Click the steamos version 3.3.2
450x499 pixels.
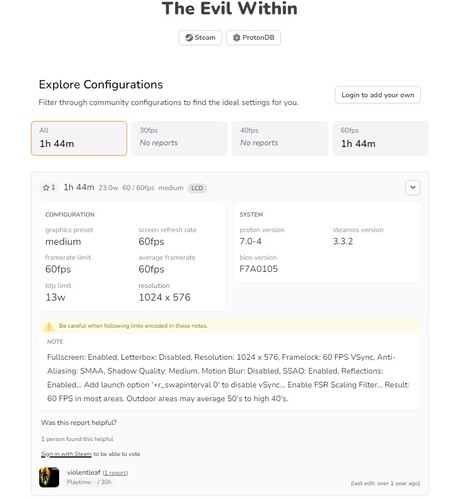[x=343, y=241]
